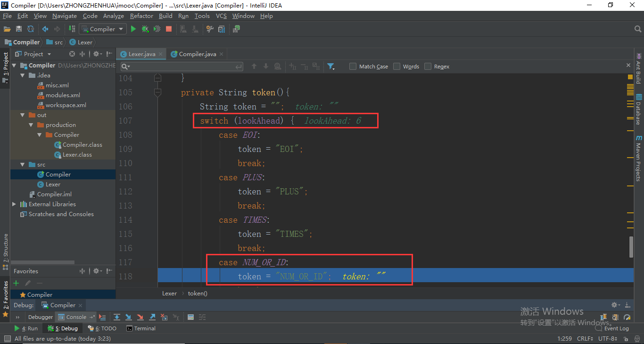Screen dimensions: 644x344
Task: Open the Navigate menu
Action: (x=64, y=16)
